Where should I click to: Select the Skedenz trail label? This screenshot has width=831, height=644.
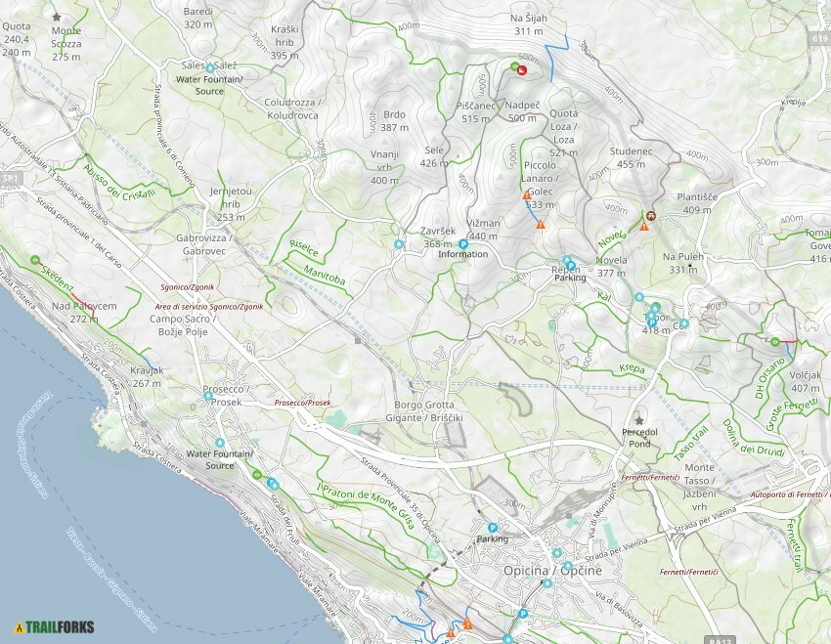pyautogui.click(x=56, y=279)
